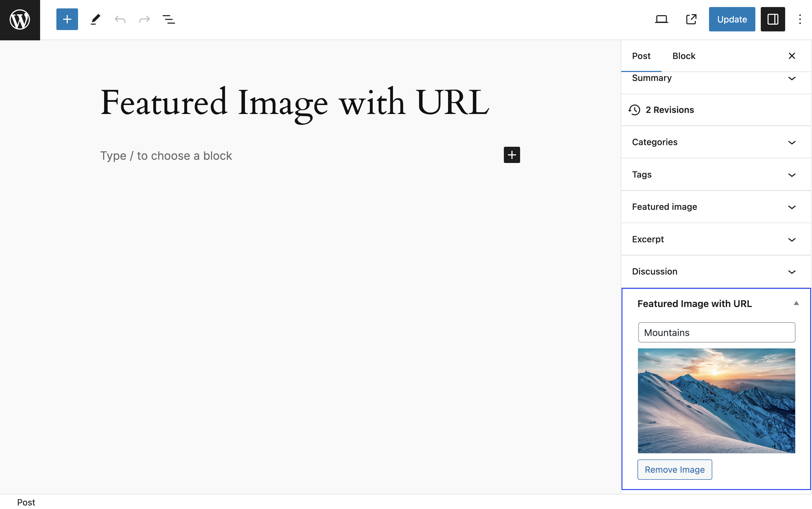Screen dimensions: 812x509
Task: Click the Remove Image button
Action: point(675,469)
